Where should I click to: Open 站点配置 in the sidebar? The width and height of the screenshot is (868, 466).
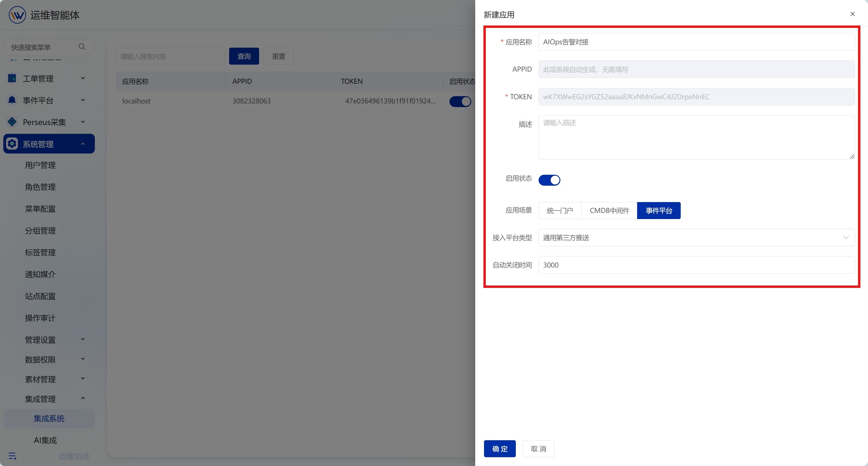40,296
